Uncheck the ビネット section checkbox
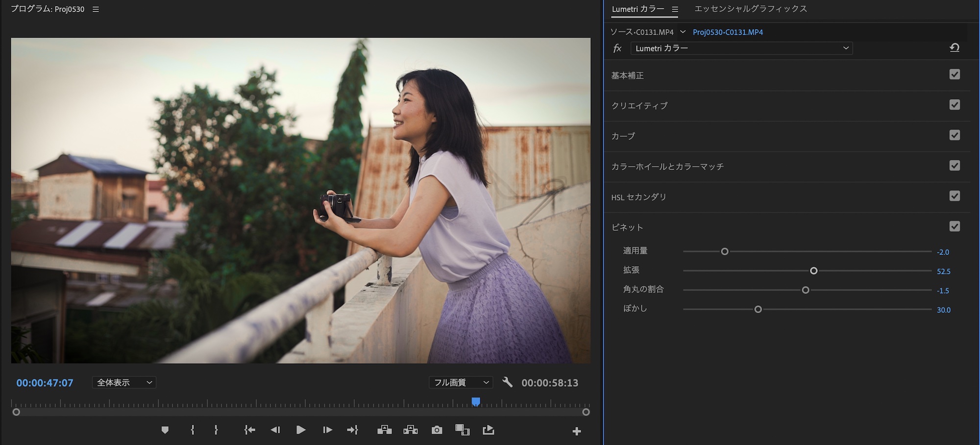This screenshot has width=980, height=445. (955, 226)
